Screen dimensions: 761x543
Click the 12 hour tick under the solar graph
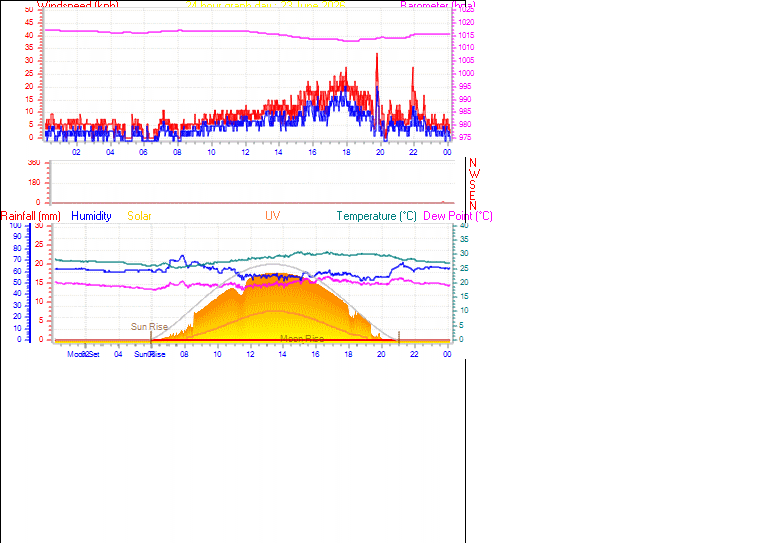point(250,354)
